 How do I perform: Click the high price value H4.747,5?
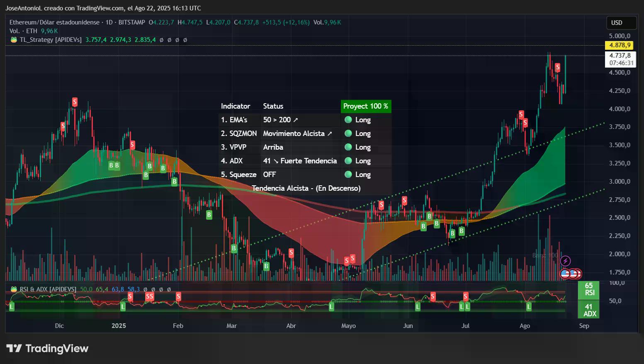[190, 22]
